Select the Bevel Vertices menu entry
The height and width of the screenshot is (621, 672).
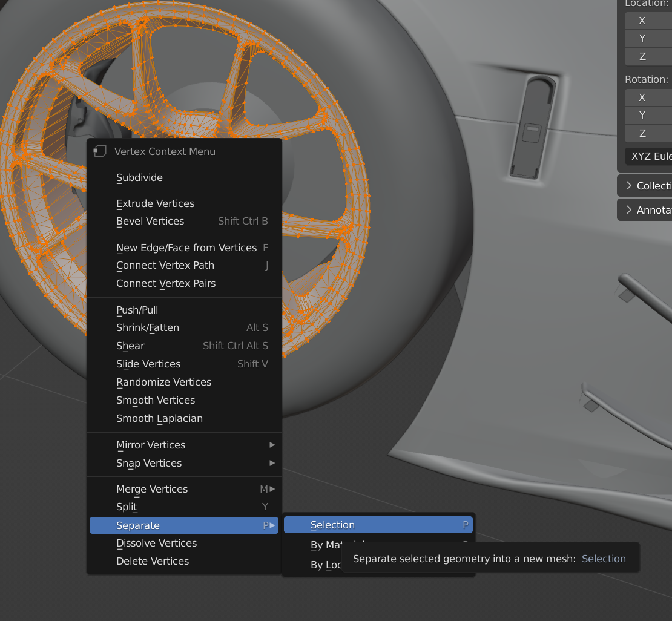[150, 221]
